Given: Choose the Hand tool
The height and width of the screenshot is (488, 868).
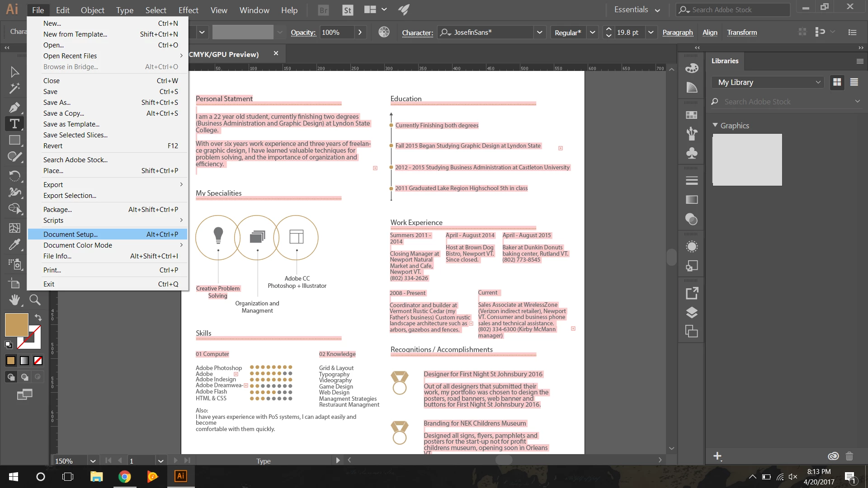Looking at the screenshot, I should (x=14, y=300).
